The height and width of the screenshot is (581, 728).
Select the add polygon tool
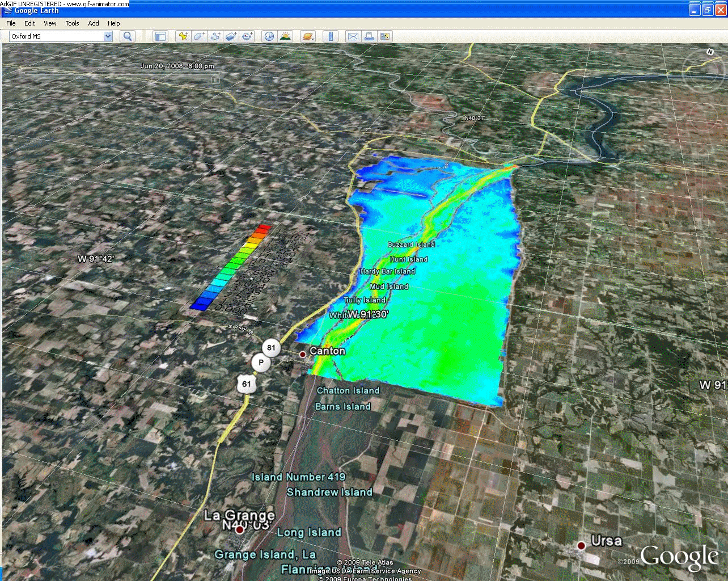coord(199,36)
